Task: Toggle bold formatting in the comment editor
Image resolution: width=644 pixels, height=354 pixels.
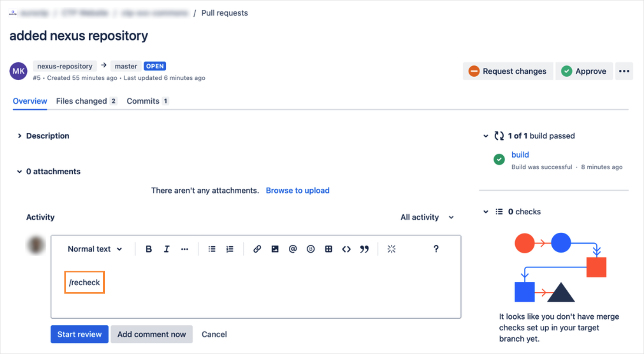Action: (149, 249)
